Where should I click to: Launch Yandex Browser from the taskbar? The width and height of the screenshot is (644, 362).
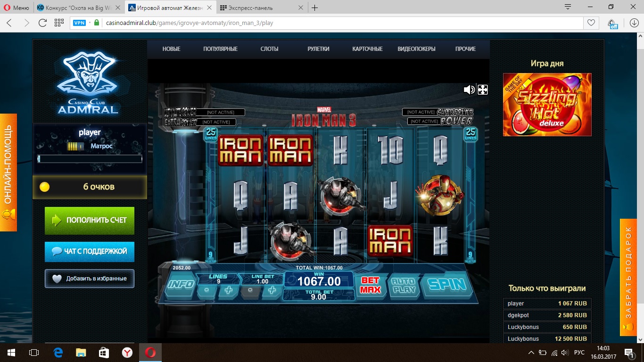coord(127,353)
